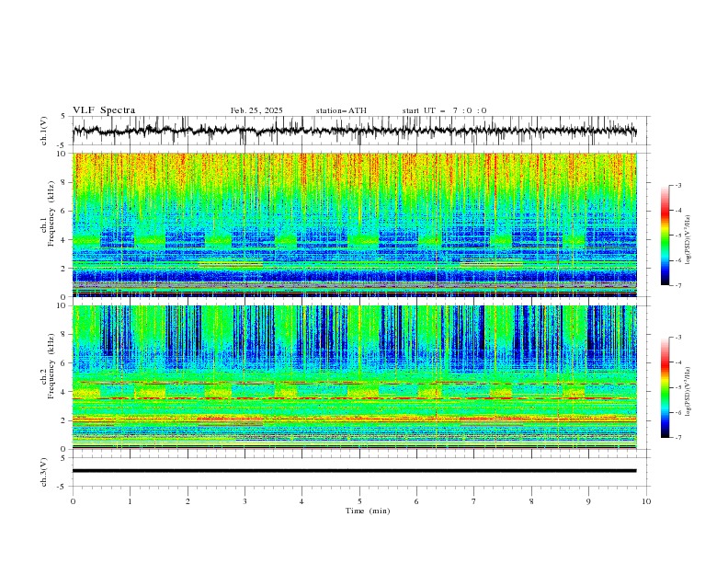This screenshot has width=728, height=563.
Task: Click the time axis tick label "3"
Action: [x=245, y=501]
